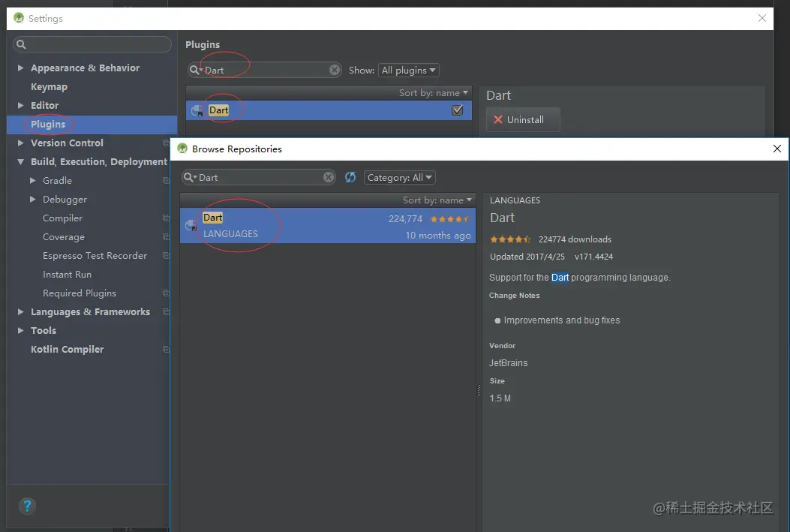The image size is (790, 532).
Task: Open Instant Run settings
Action: (x=67, y=275)
